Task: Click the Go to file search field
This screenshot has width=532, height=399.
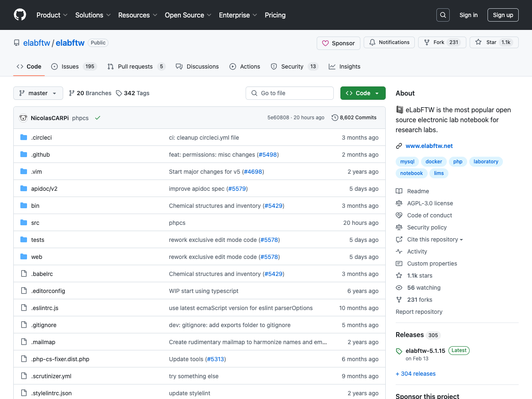Action: coord(290,93)
